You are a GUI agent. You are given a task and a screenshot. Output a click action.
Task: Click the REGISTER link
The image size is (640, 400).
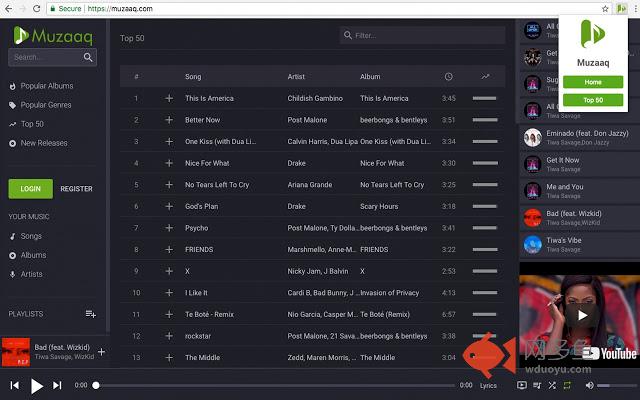pos(76,189)
